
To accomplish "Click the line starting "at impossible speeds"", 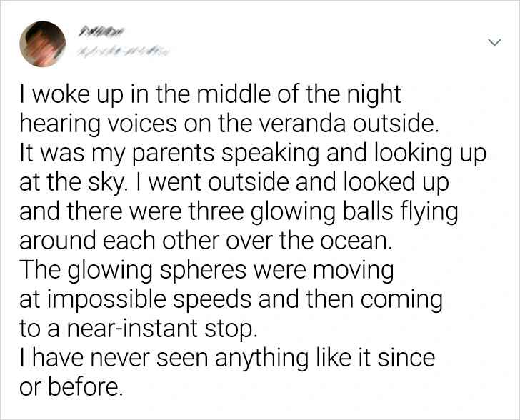I will 231,300.
